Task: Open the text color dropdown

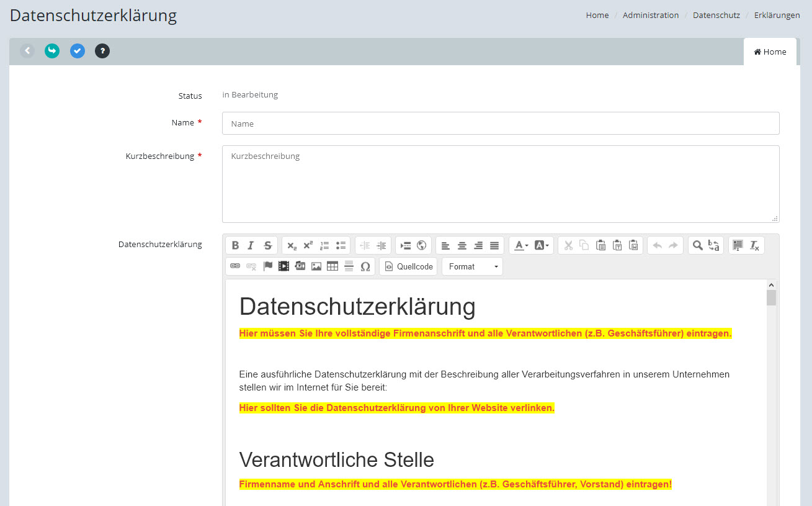Action: pyautogui.click(x=521, y=245)
